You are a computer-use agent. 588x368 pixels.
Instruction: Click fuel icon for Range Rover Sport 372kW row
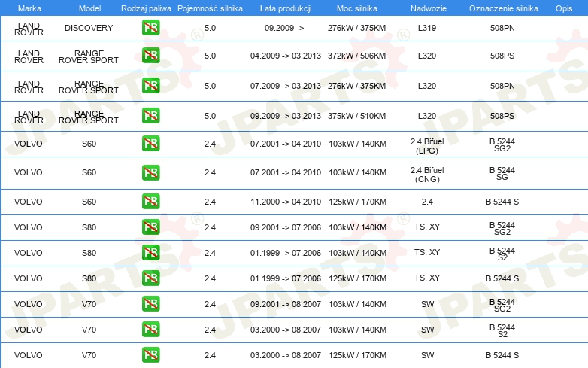[x=150, y=56]
